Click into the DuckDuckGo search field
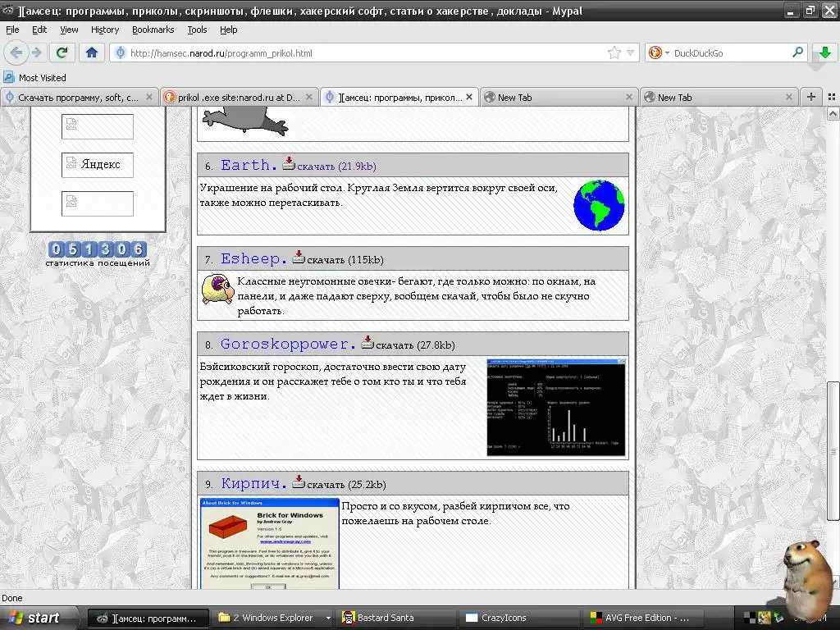This screenshot has height=630, width=840. tap(731, 52)
